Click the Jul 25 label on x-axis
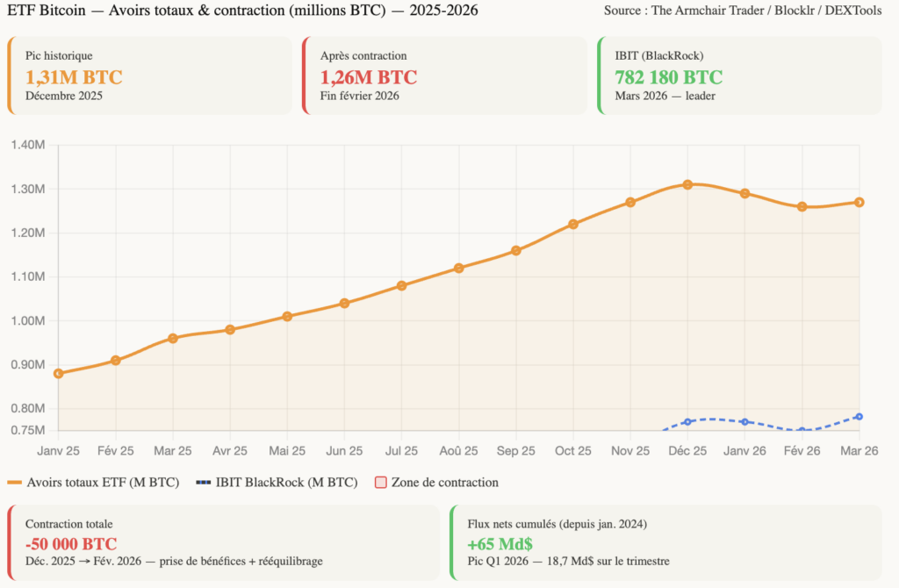 click(401, 450)
